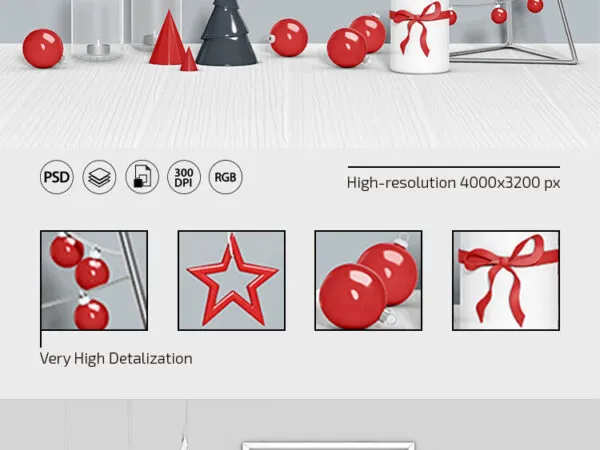This screenshot has height=450, width=600.
Task: Open the hanging red ornaments detail thumbnail
Action: coord(94,280)
